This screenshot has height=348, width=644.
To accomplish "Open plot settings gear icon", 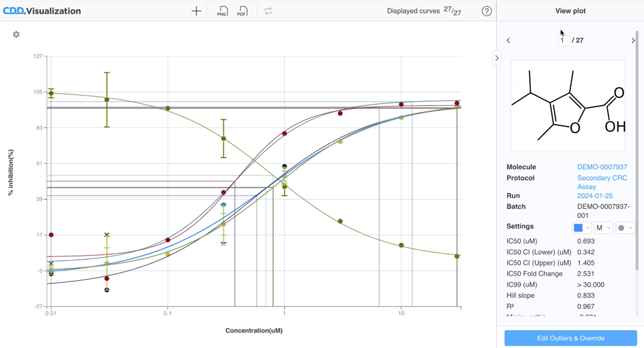I will (16, 34).
